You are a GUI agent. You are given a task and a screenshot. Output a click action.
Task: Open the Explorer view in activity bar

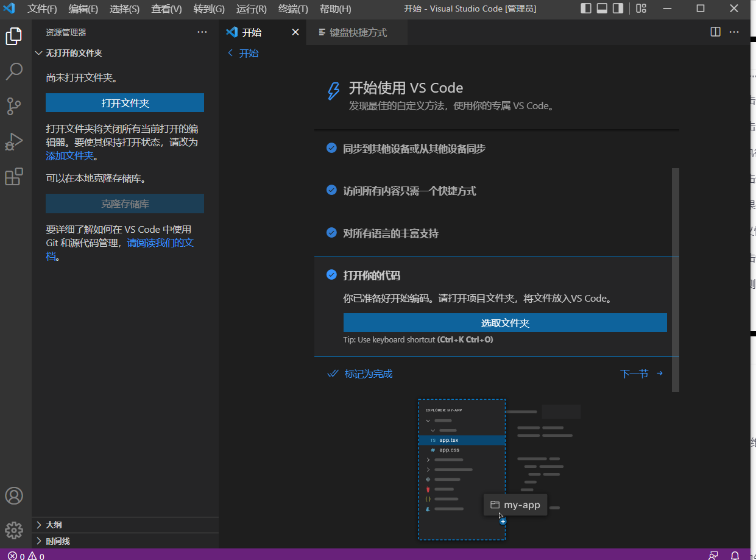tap(14, 37)
